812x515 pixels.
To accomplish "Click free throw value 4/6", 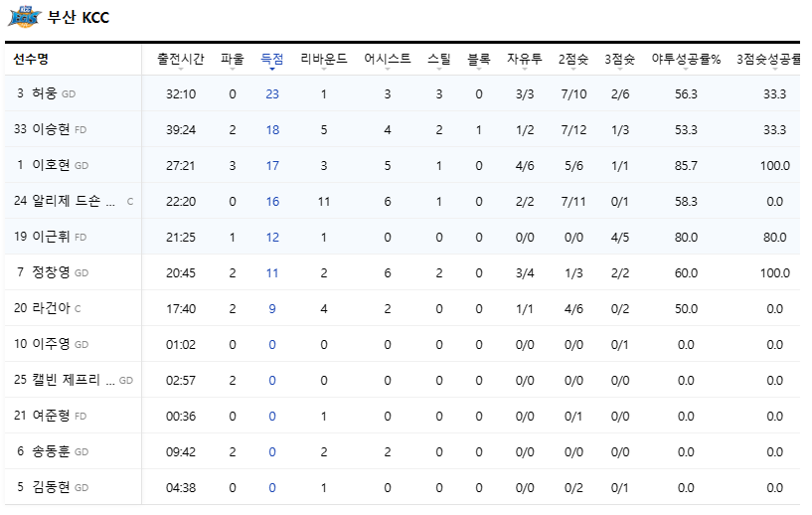I will point(525,166).
